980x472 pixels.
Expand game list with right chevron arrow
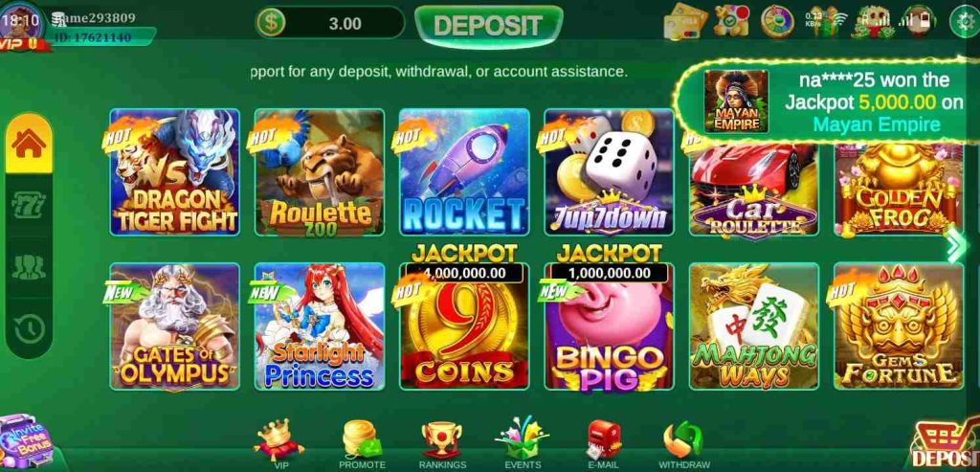956,246
